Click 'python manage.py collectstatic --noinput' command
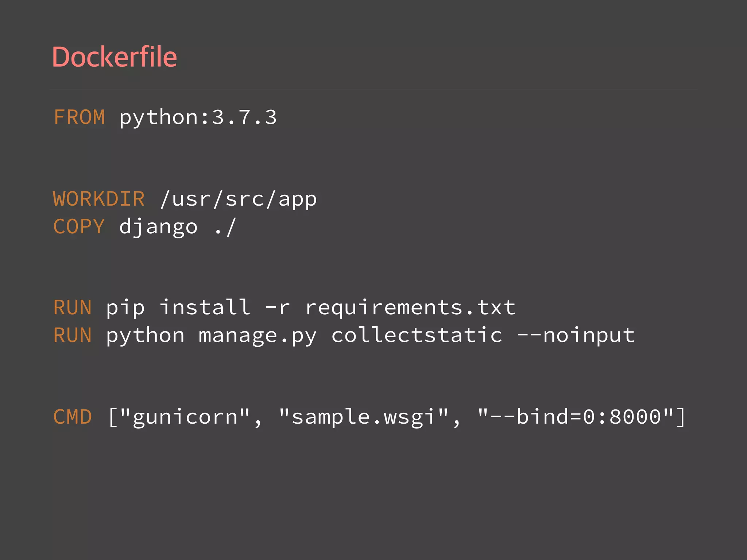 click(370, 336)
